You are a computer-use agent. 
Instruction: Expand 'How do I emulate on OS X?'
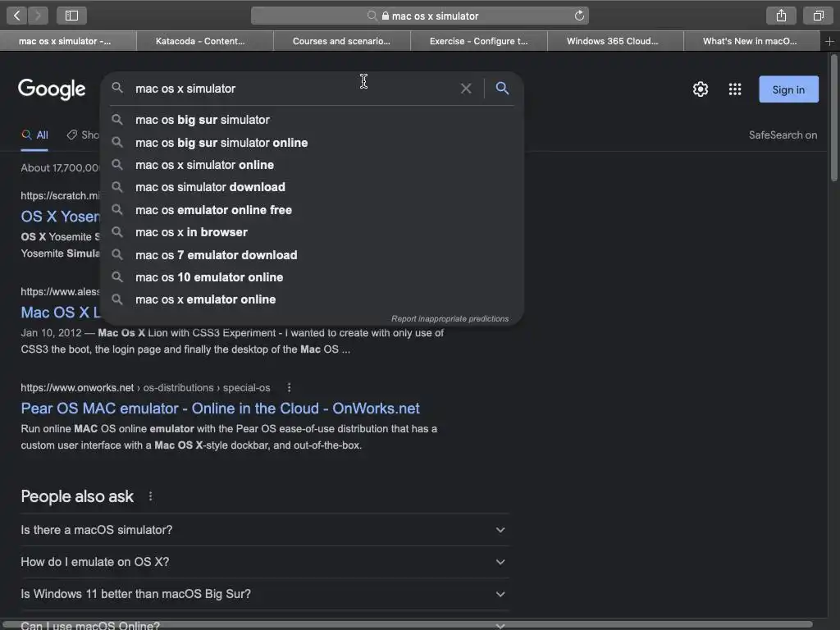(265, 562)
